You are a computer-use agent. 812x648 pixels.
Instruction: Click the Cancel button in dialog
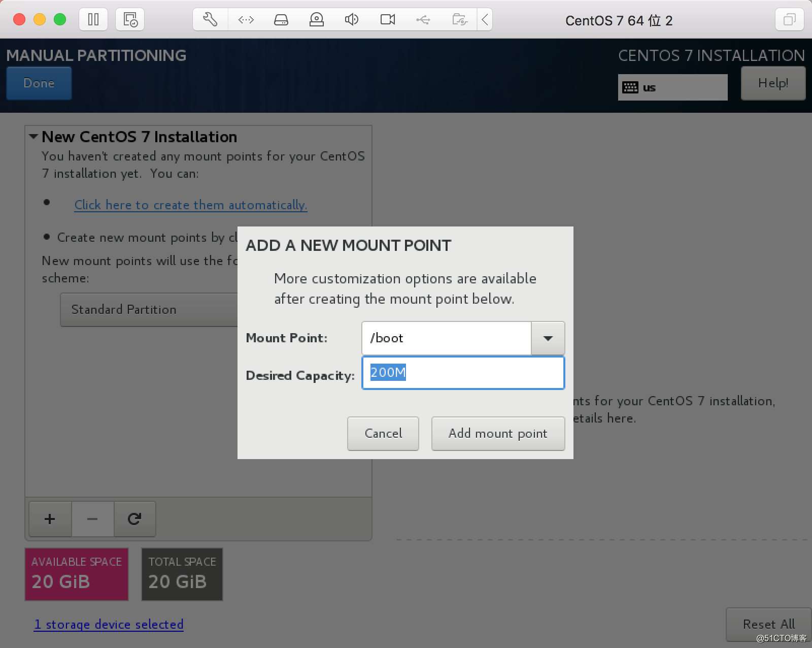click(x=383, y=434)
